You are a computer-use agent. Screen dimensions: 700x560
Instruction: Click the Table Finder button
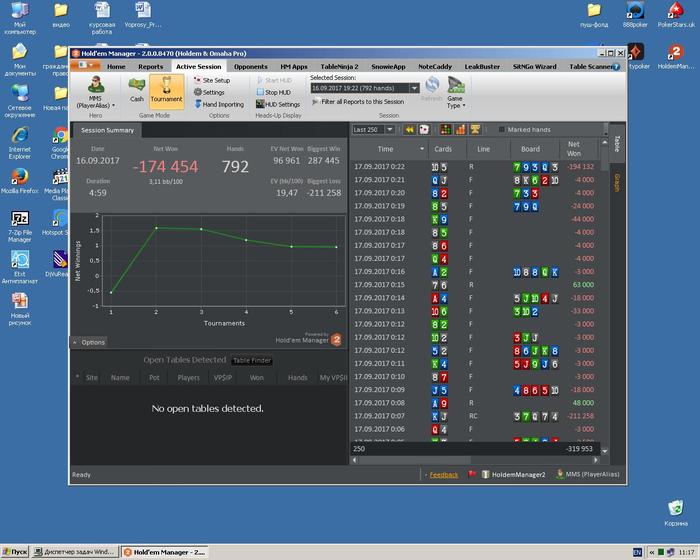(252, 360)
